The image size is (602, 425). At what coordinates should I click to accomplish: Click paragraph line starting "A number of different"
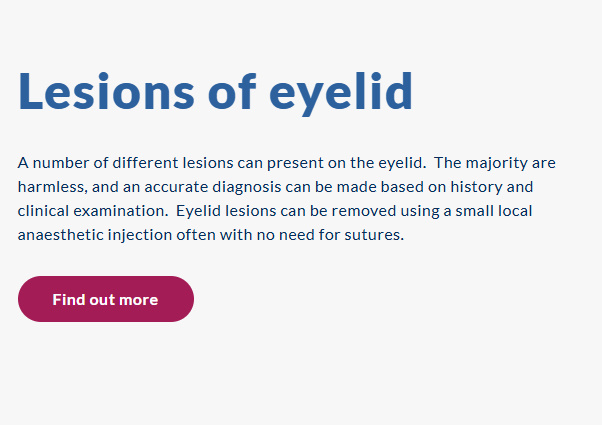tap(286, 162)
